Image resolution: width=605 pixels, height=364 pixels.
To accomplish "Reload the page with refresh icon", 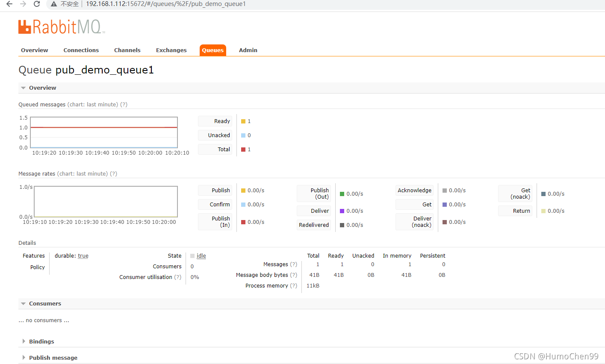I will [x=37, y=4].
